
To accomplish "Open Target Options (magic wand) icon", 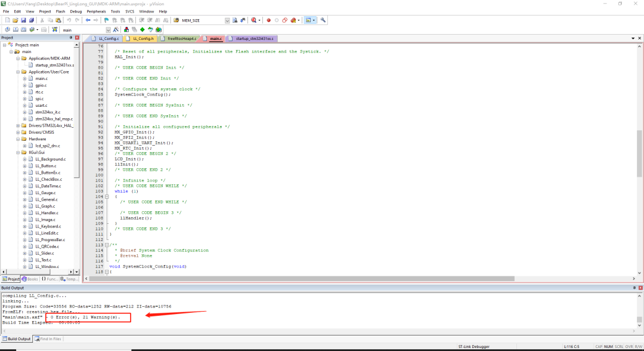I will pos(116,29).
